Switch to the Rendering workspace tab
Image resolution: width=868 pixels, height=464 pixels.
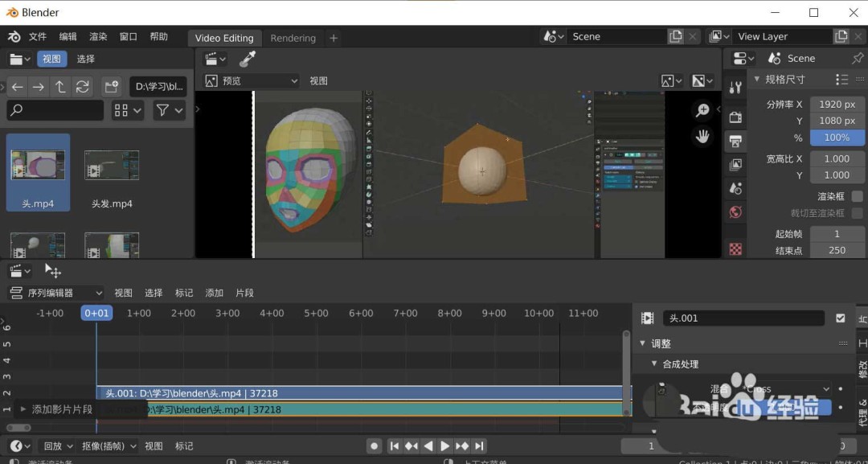[293, 38]
